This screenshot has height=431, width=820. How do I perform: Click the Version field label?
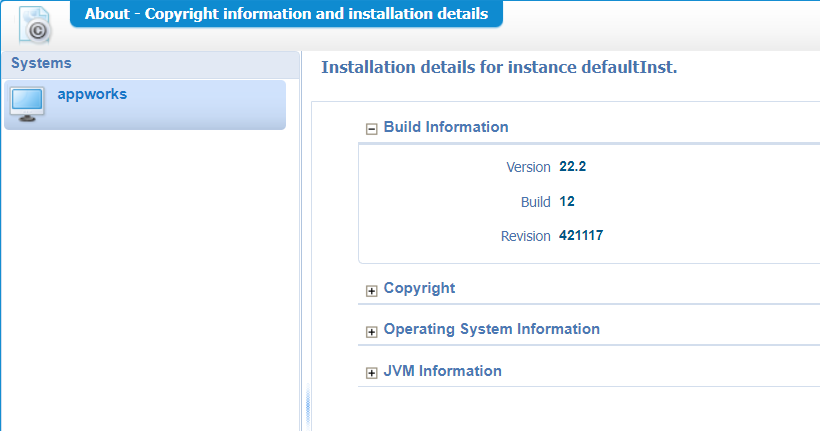(x=528, y=167)
